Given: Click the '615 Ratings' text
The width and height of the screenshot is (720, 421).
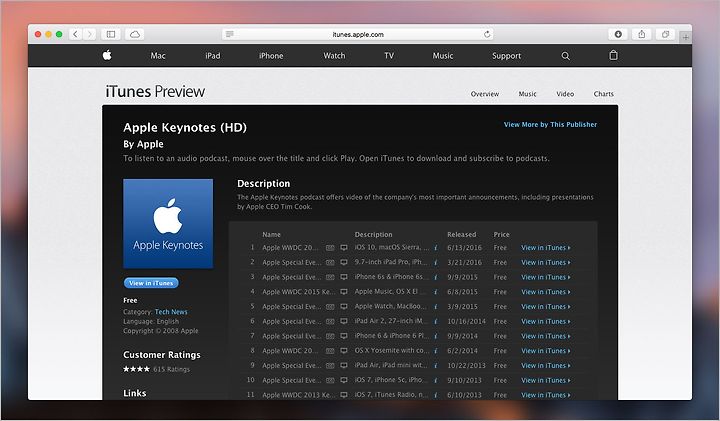Looking at the screenshot, I should [171, 369].
